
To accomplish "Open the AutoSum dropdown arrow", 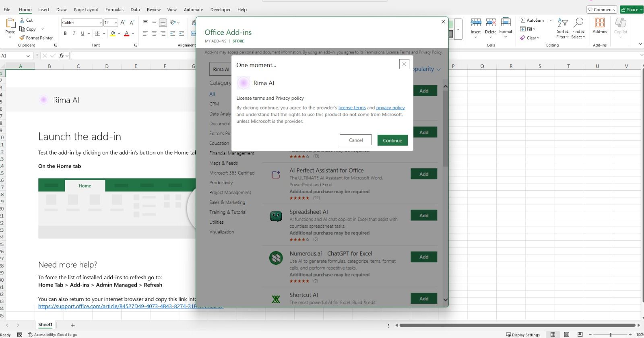I will (x=551, y=20).
